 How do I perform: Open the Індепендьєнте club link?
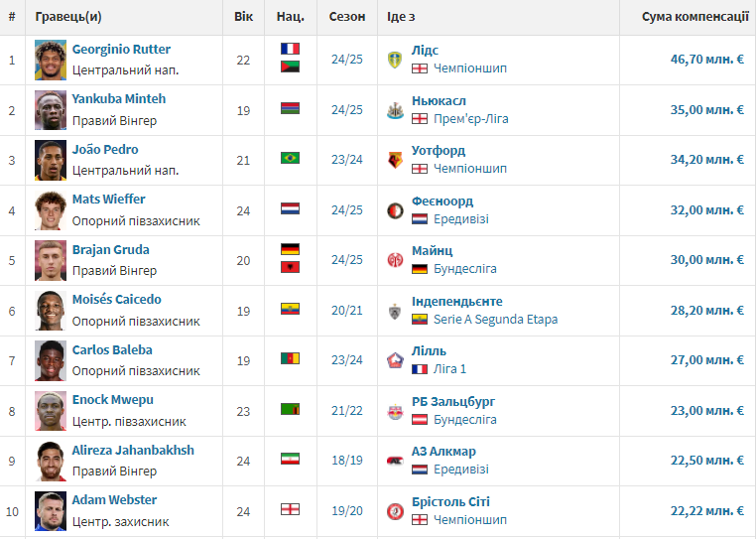click(457, 302)
